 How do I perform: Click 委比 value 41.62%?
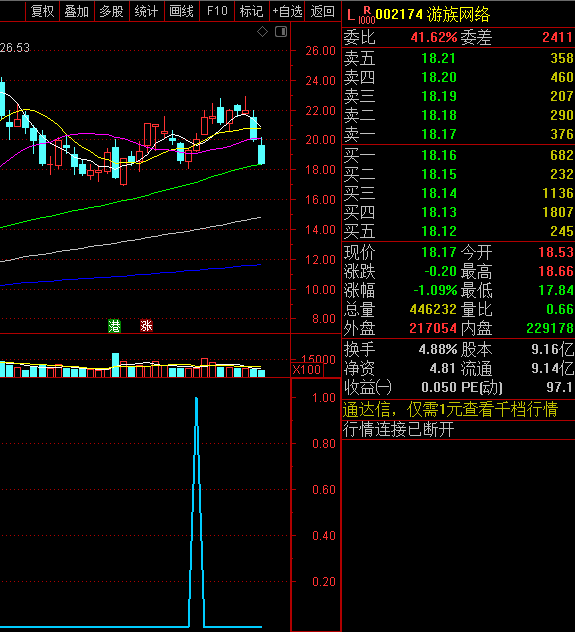[434, 37]
